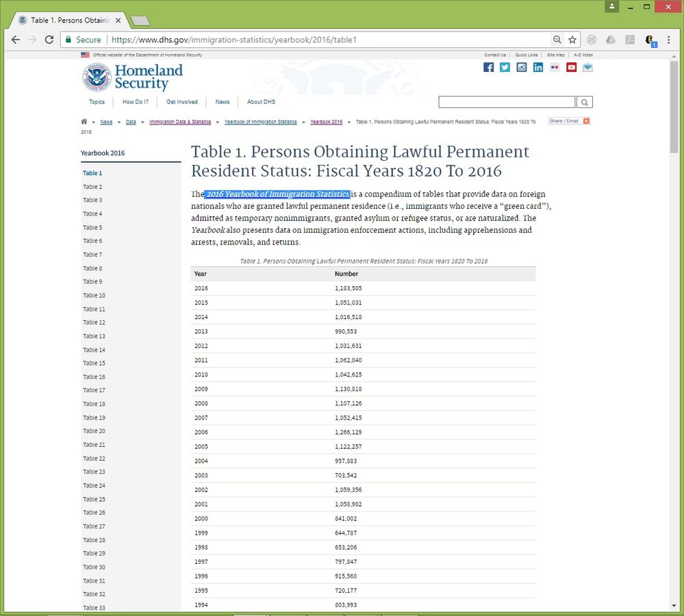Open the DHS Twitter icon
This screenshot has height=616, width=684.
(x=505, y=67)
